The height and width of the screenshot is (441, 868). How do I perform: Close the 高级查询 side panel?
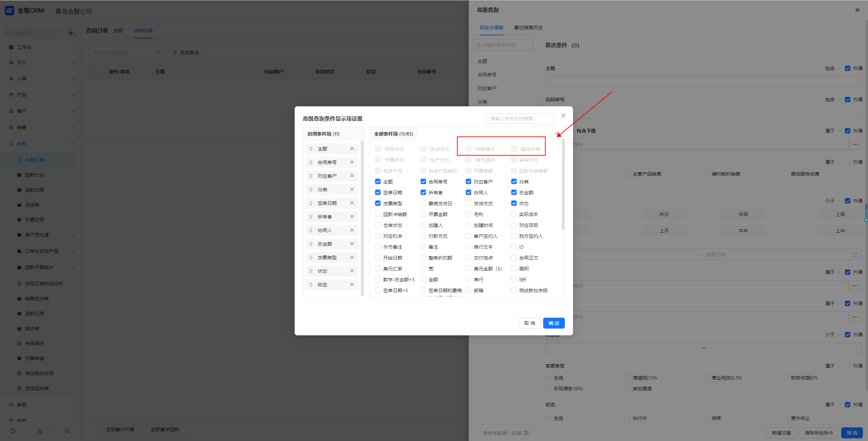[x=857, y=10]
